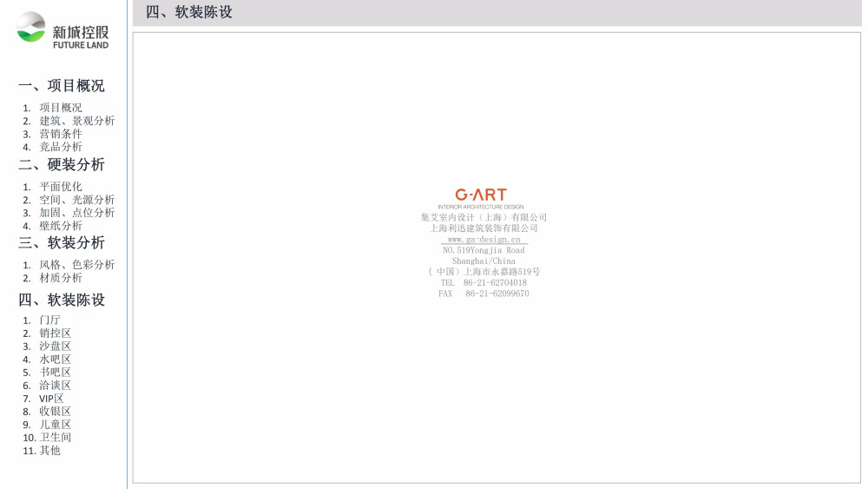Select the 营销条件 item
The height and width of the screenshot is (489, 868).
[61, 134]
